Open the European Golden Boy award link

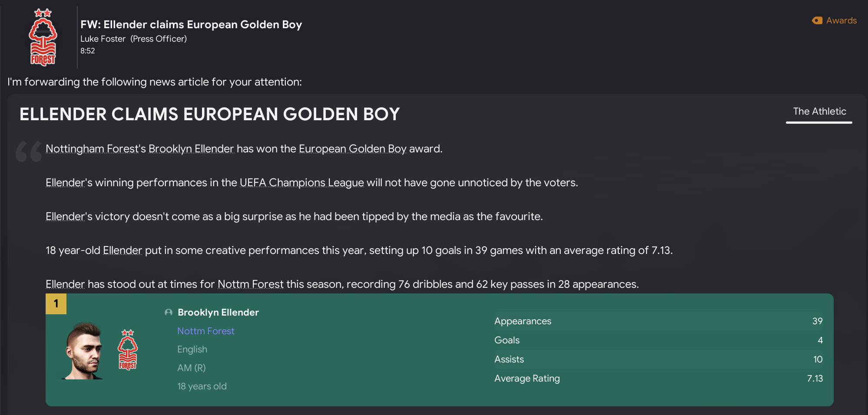coord(352,149)
